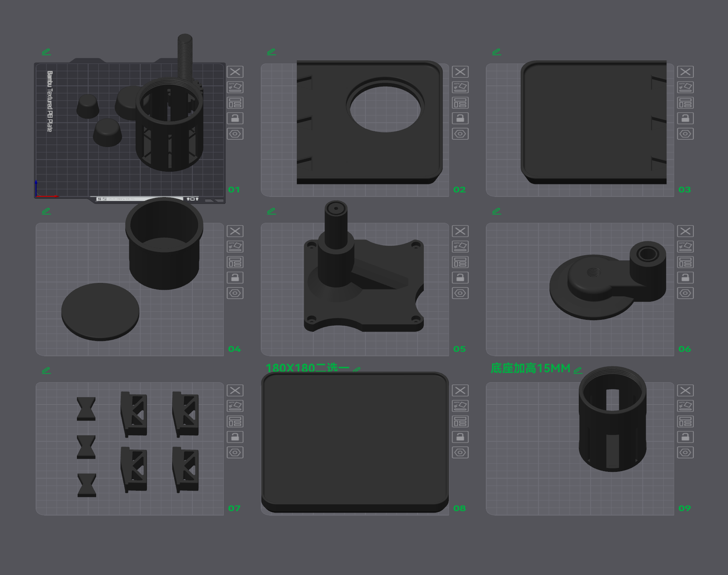Arrange objects on plate 09
This screenshot has height=575, width=728.
pos(685,421)
